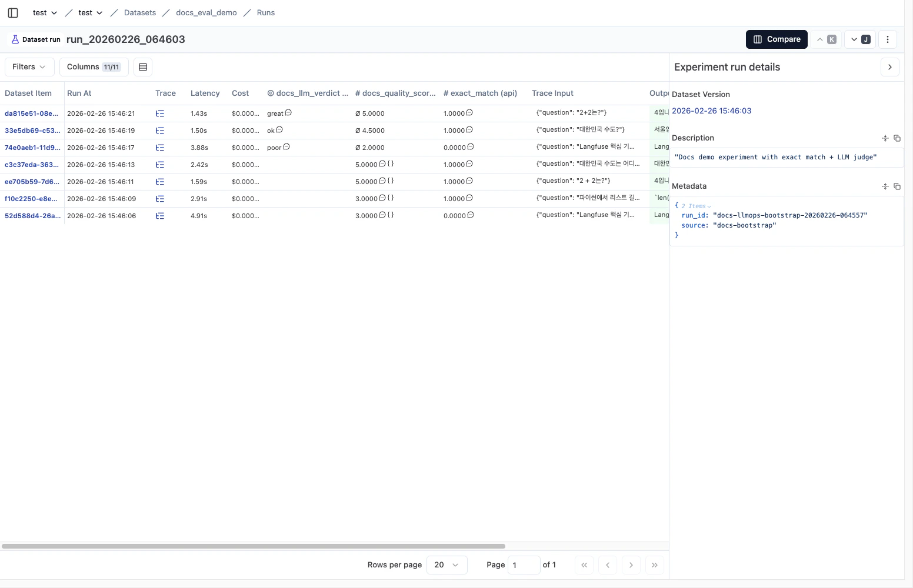View comment on 'ok' verdict

point(279,129)
